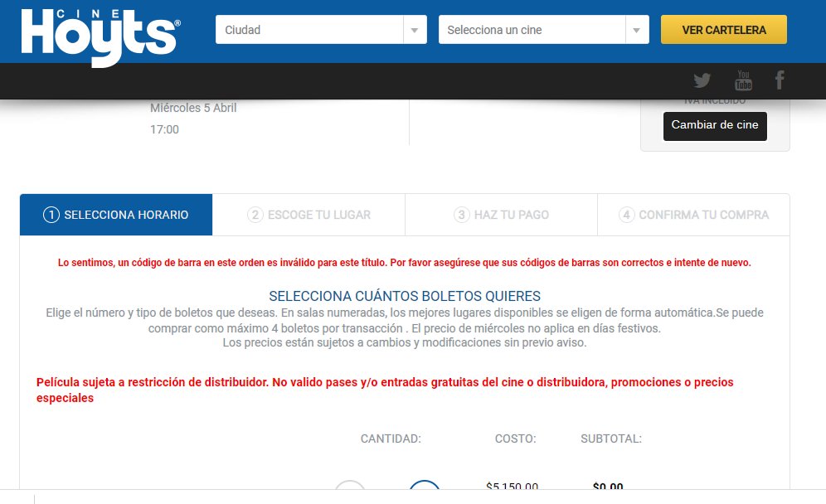Screen dimensions: 826x504
Task: Click the COSTO column header
Action: pos(515,439)
